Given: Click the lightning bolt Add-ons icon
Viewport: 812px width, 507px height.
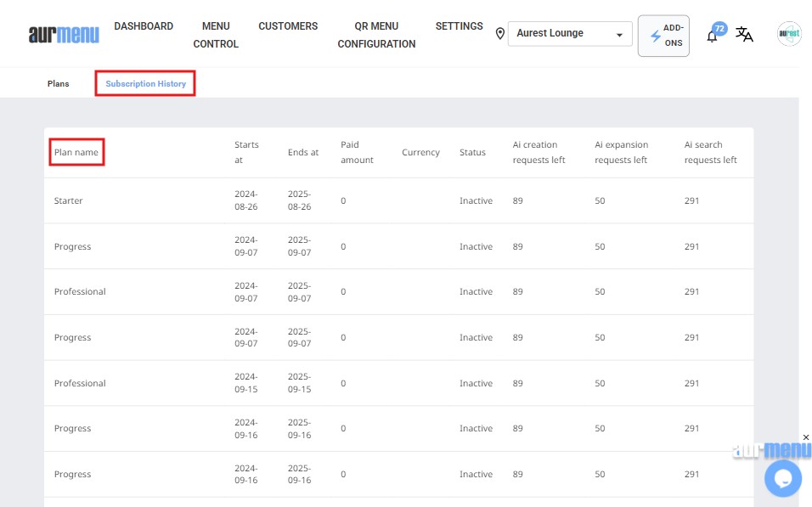Looking at the screenshot, I should (x=655, y=37).
